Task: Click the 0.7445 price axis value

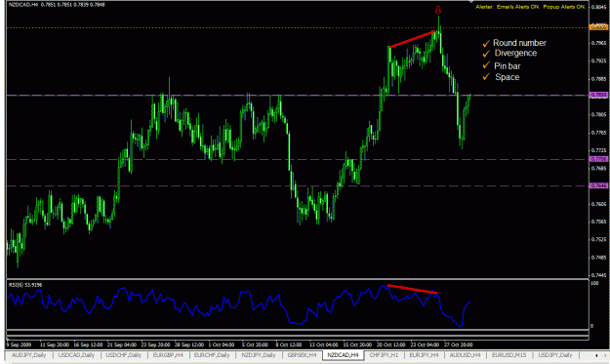Action: (x=598, y=275)
